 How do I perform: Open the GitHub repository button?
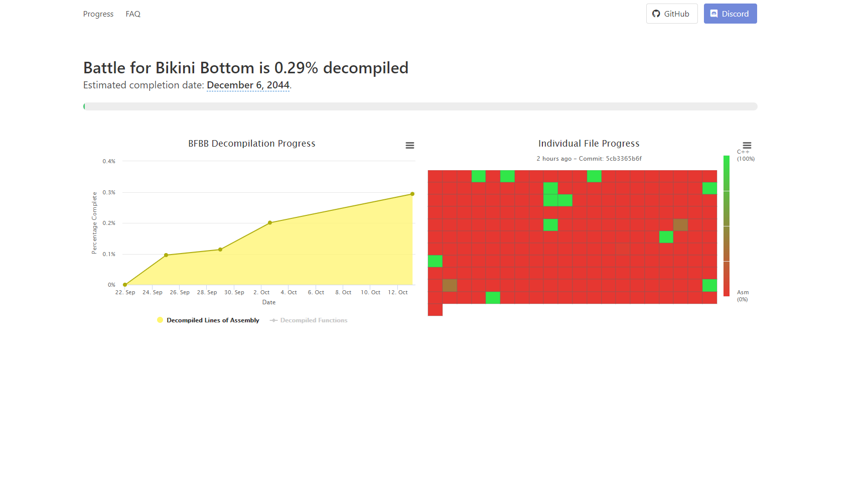[672, 14]
